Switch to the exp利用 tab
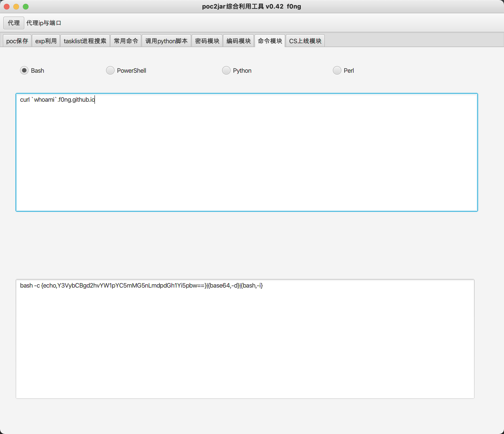The image size is (504, 434). [46, 41]
